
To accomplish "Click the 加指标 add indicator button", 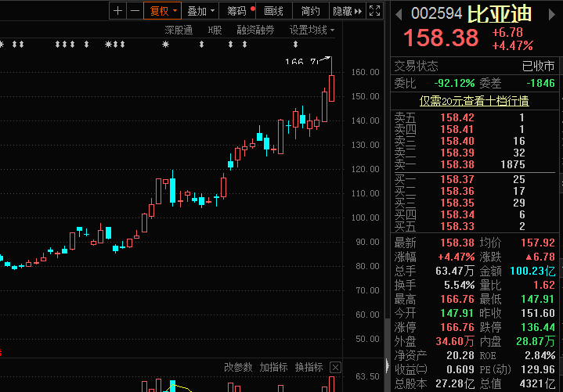I will 274,367.
